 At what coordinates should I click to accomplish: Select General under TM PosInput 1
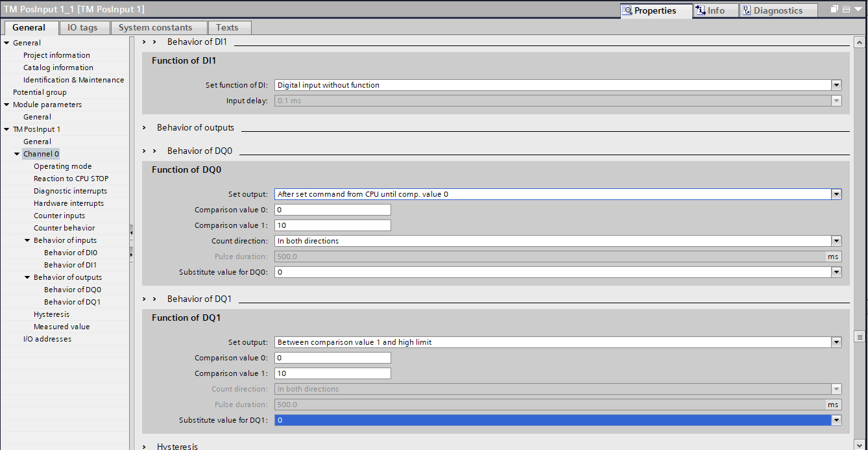pos(37,142)
